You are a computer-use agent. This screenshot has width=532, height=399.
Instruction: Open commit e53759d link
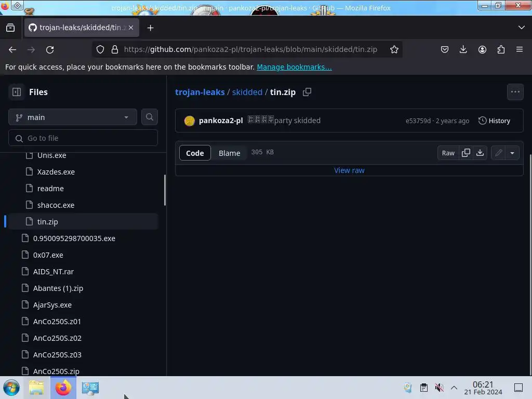click(x=418, y=121)
